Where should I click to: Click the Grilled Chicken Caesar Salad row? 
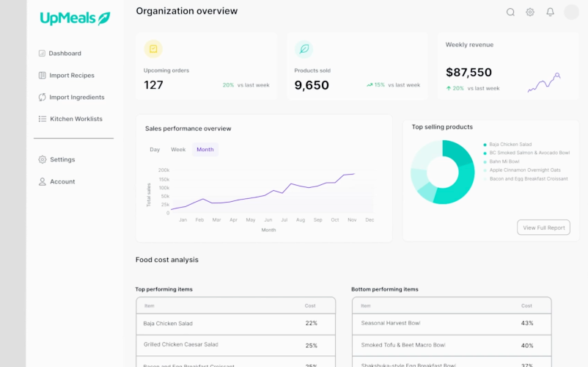236,345
